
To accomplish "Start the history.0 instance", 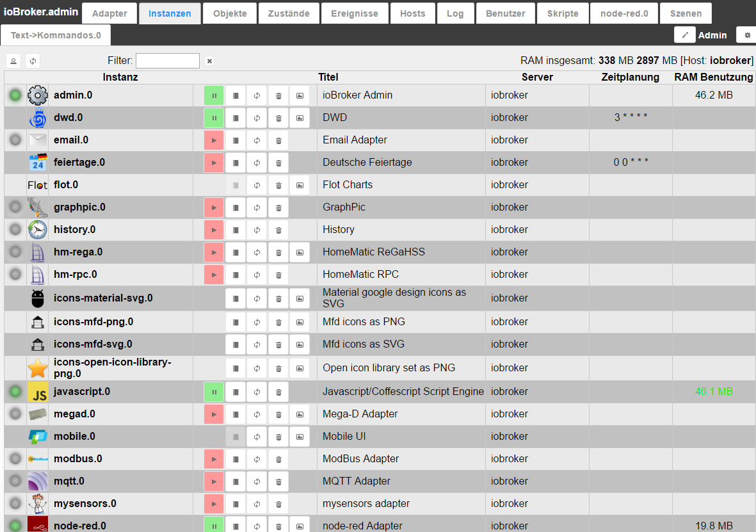I will tap(214, 230).
